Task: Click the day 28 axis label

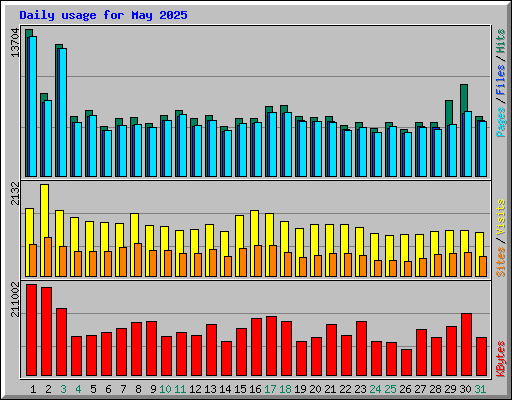Action: pos(435,389)
